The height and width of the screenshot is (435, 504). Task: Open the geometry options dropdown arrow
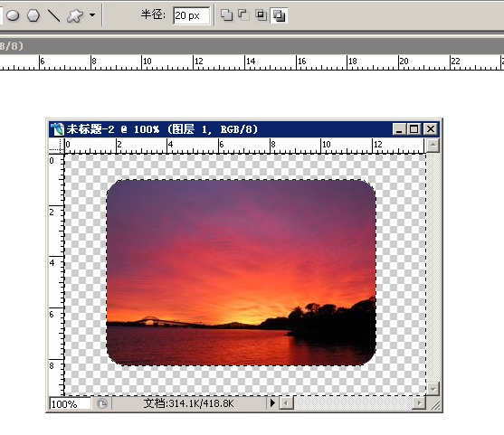pyautogui.click(x=92, y=14)
